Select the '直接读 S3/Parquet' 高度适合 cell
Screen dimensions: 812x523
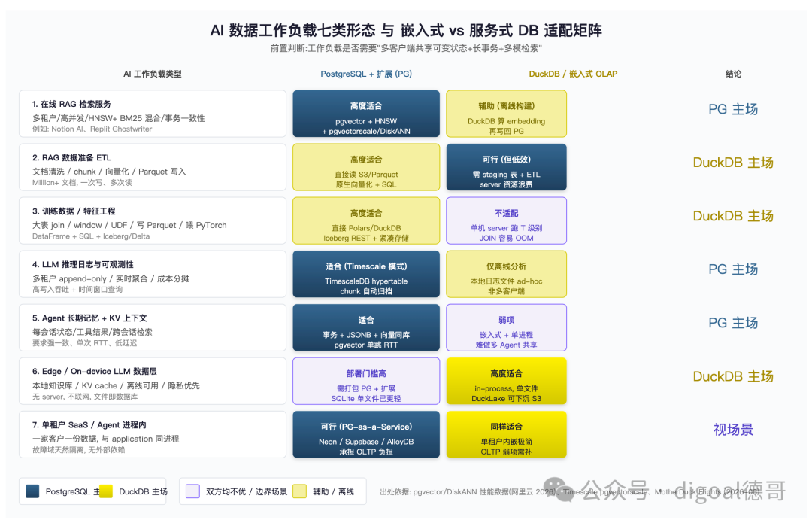click(366, 167)
